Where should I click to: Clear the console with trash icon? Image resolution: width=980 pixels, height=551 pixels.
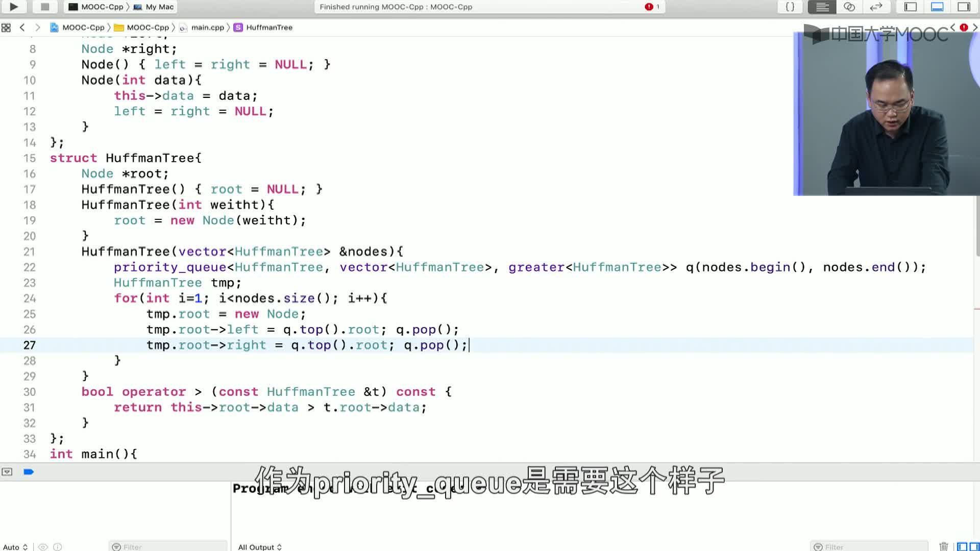pos(944,547)
